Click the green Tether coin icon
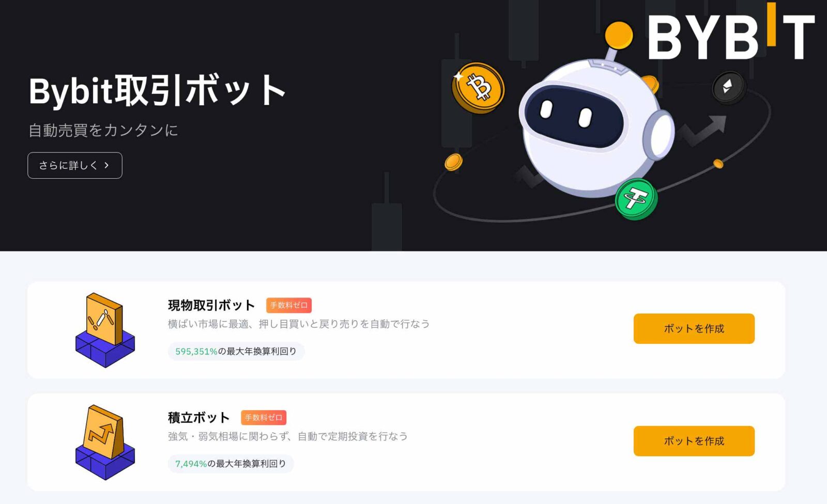The image size is (827, 504). [x=636, y=199]
